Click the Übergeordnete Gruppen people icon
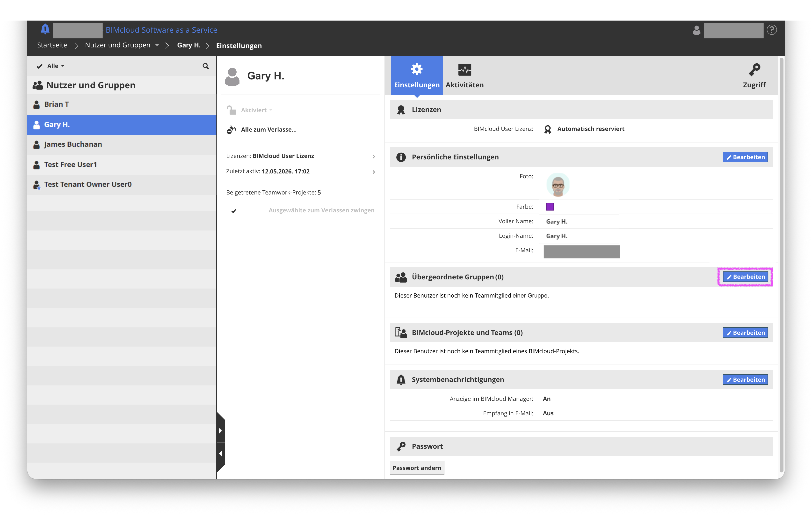 pyautogui.click(x=401, y=277)
